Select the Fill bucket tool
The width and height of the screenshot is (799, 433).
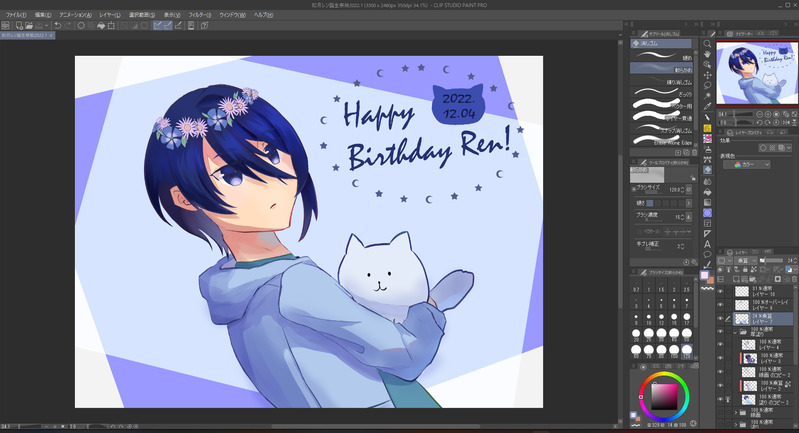tap(707, 192)
